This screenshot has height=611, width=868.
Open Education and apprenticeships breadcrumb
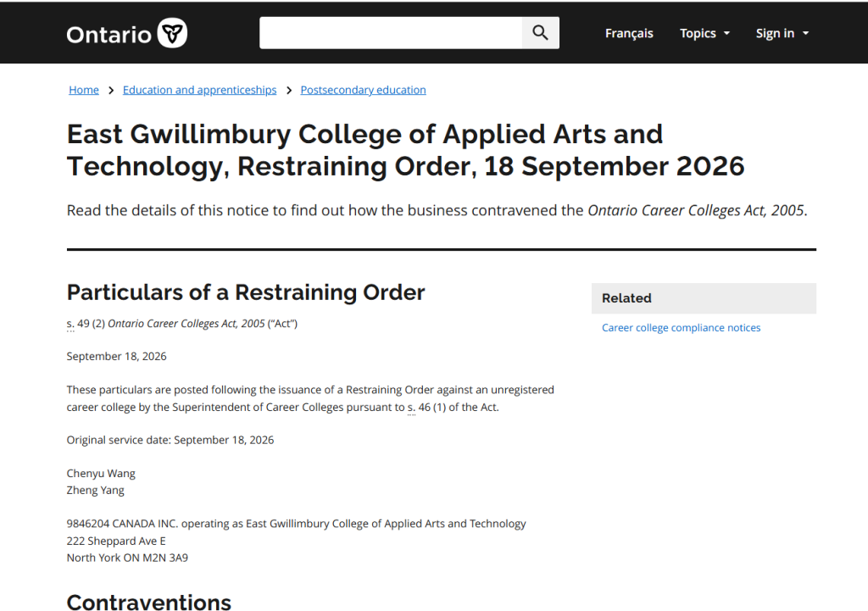click(199, 90)
